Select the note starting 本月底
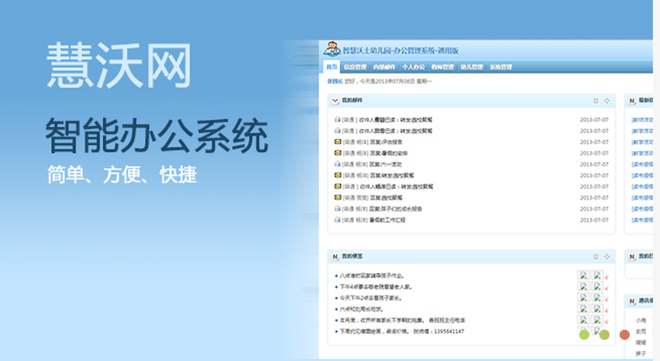660x361 pixels. click(x=402, y=320)
